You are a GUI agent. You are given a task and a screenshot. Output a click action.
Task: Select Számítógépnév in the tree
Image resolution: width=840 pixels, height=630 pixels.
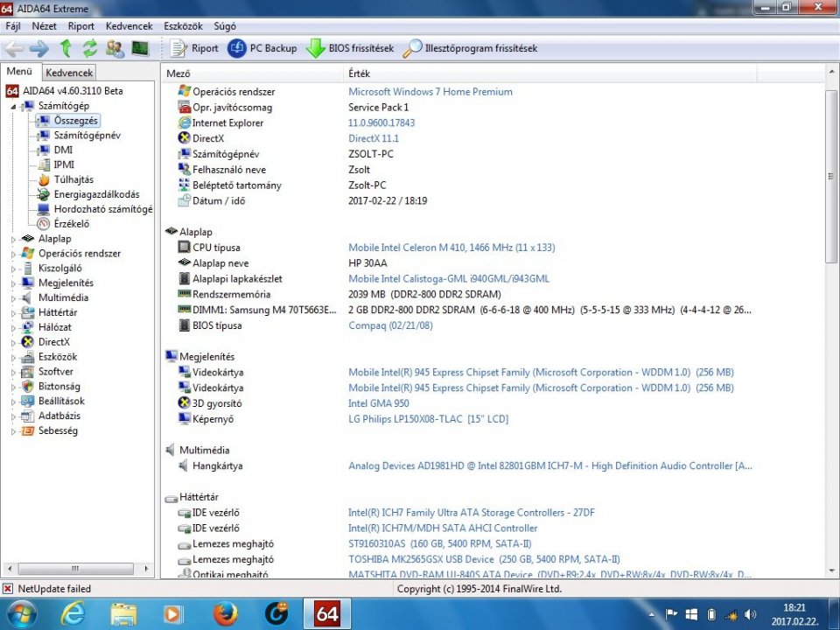coord(87,135)
